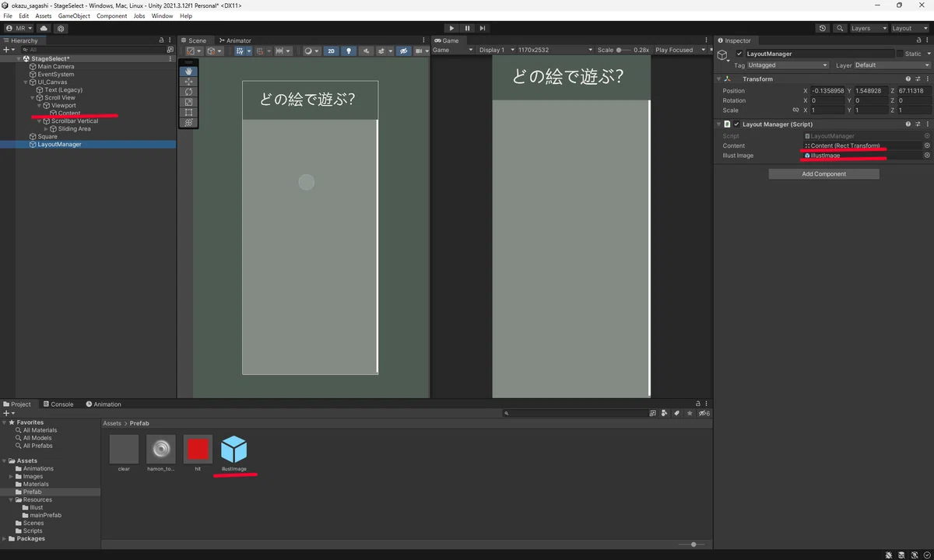Toggle hidden packages eye icon in Project
This screenshot has width=934, height=560.
(704, 414)
